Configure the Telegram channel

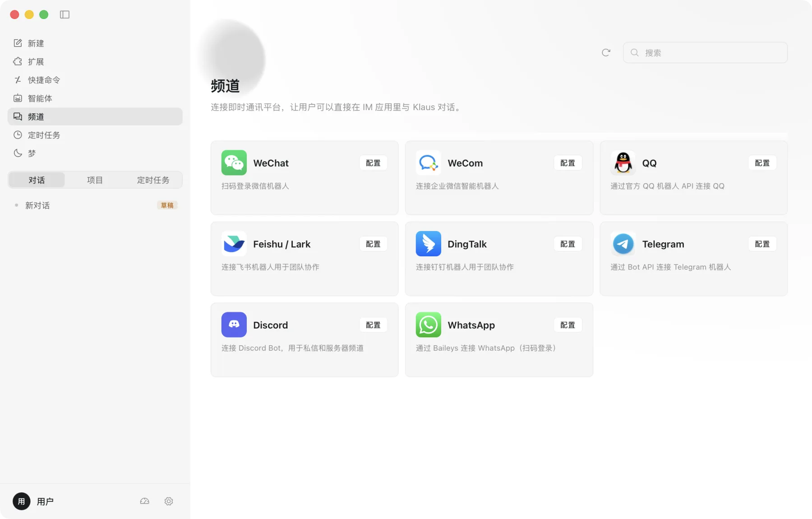point(762,244)
